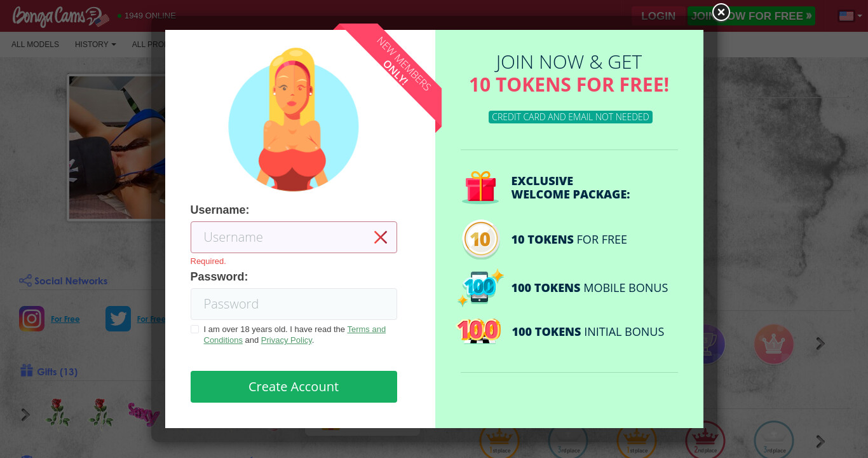
Task: Click the US flag language icon
Action: pyautogui.click(x=846, y=16)
